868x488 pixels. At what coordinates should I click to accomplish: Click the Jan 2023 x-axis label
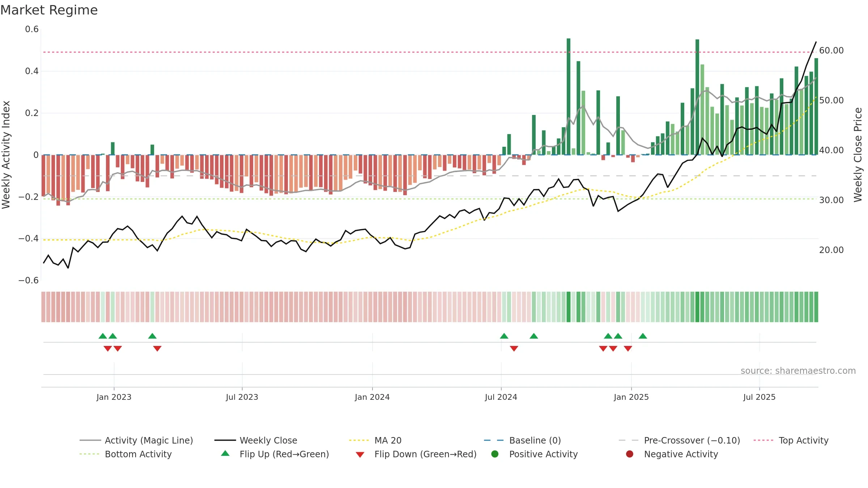pos(114,397)
